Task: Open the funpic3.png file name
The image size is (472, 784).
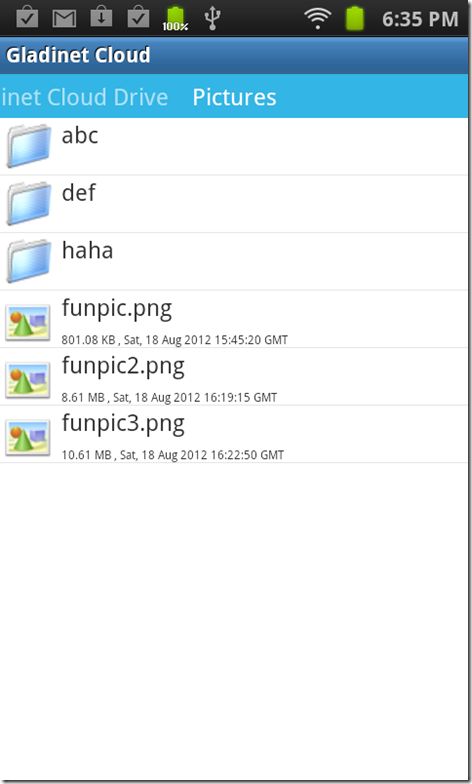Action: tap(123, 424)
